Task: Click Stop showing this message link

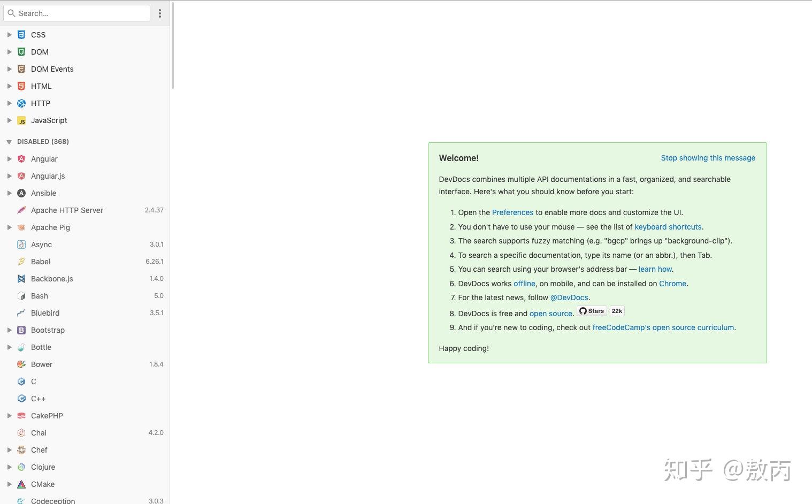Action: (x=708, y=158)
